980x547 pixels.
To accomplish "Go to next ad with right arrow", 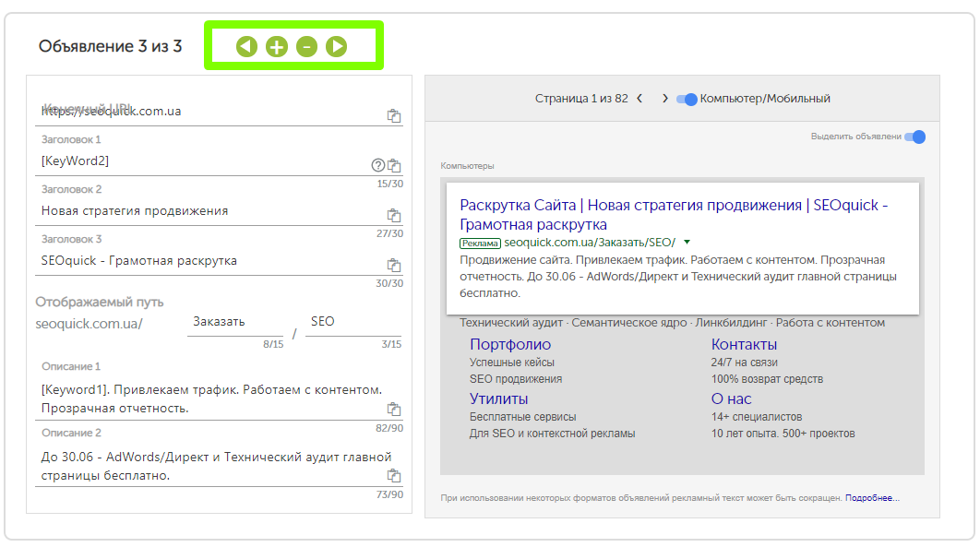I will pos(336,46).
